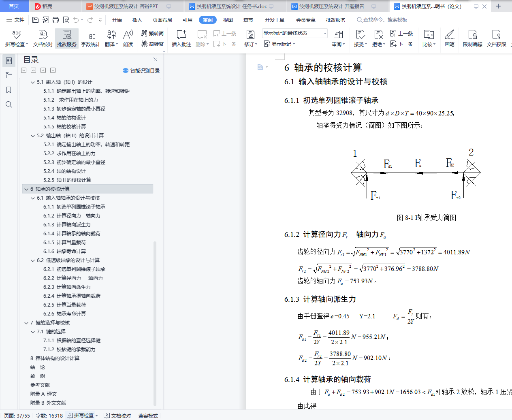Open the 显示标记的最终状态 dropdown

(294, 33)
